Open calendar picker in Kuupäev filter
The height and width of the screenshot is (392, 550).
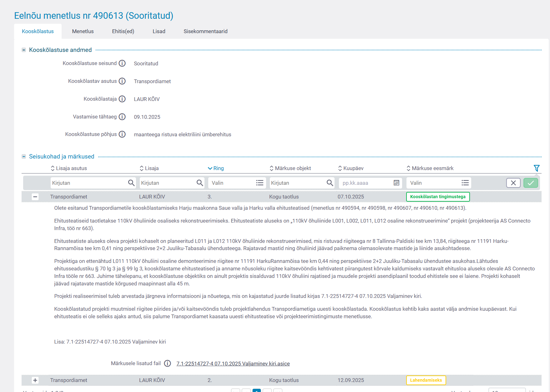[x=396, y=183]
